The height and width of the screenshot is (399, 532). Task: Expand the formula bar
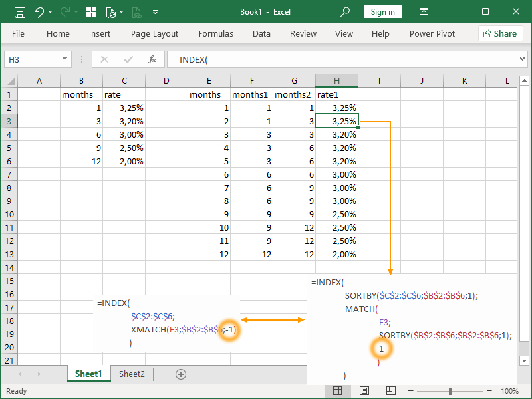click(x=522, y=59)
